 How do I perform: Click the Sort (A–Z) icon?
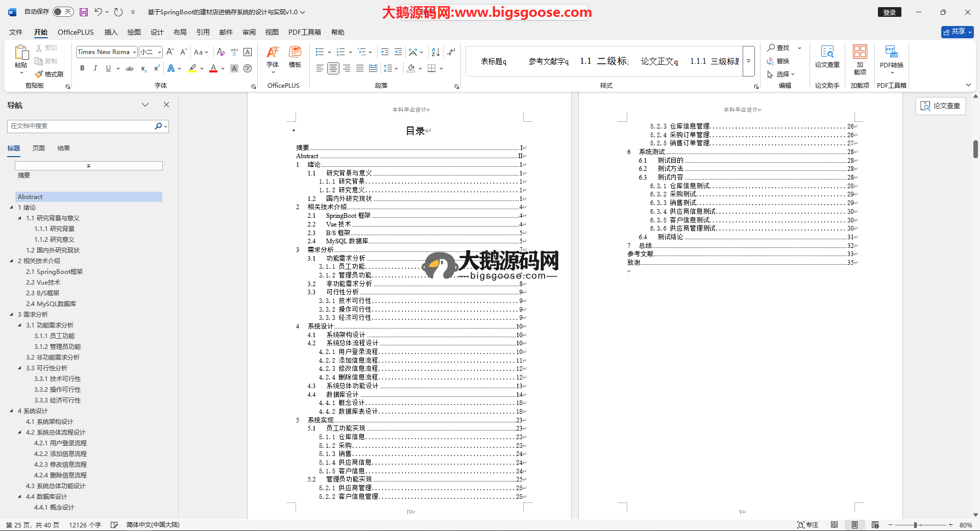point(435,52)
